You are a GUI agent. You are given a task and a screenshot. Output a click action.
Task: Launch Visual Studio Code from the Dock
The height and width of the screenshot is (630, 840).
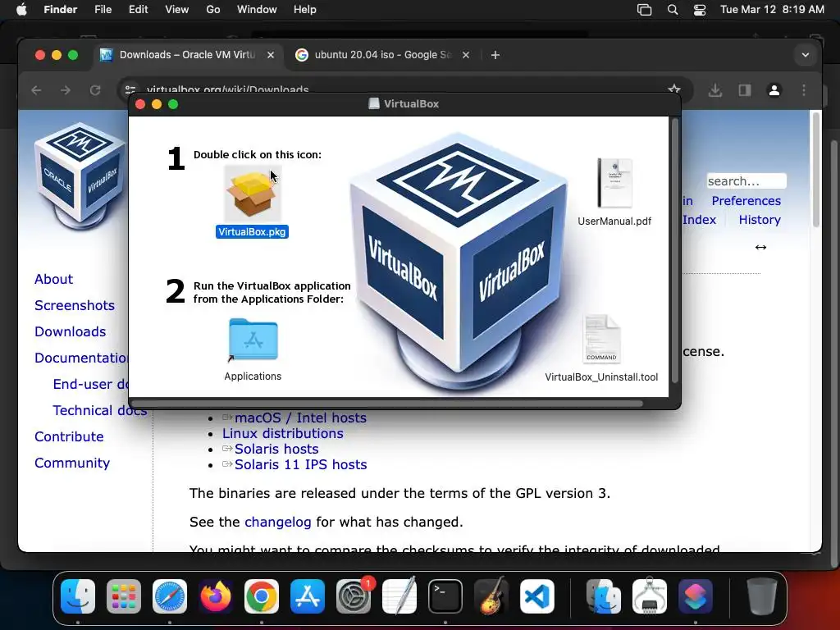(536, 596)
